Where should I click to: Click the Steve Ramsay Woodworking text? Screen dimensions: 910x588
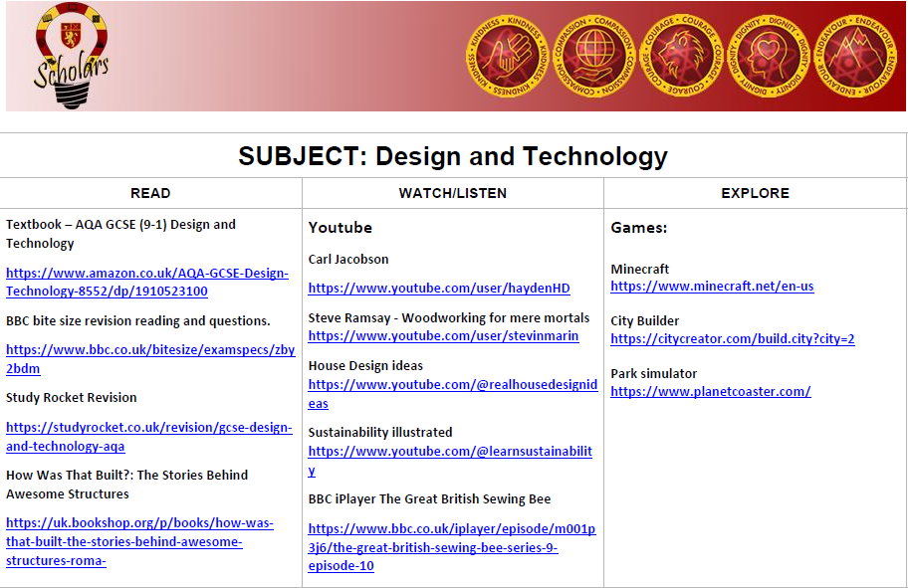(449, 317)
